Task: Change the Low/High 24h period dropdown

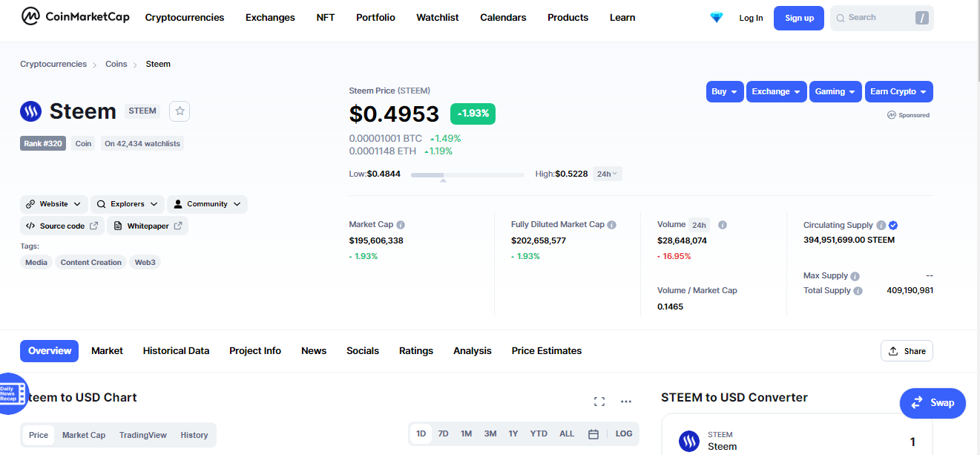Action: (x=607, y=174)
